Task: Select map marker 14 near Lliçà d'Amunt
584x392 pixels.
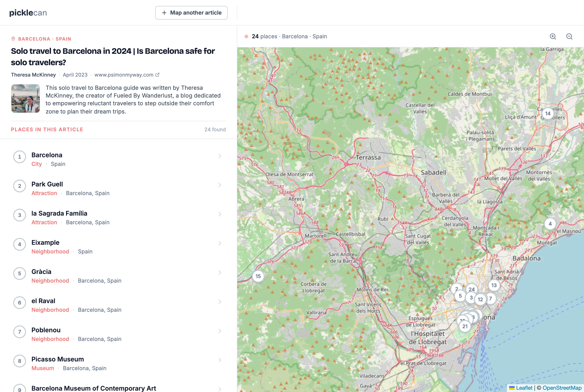Action: click(x=548, y=113)
